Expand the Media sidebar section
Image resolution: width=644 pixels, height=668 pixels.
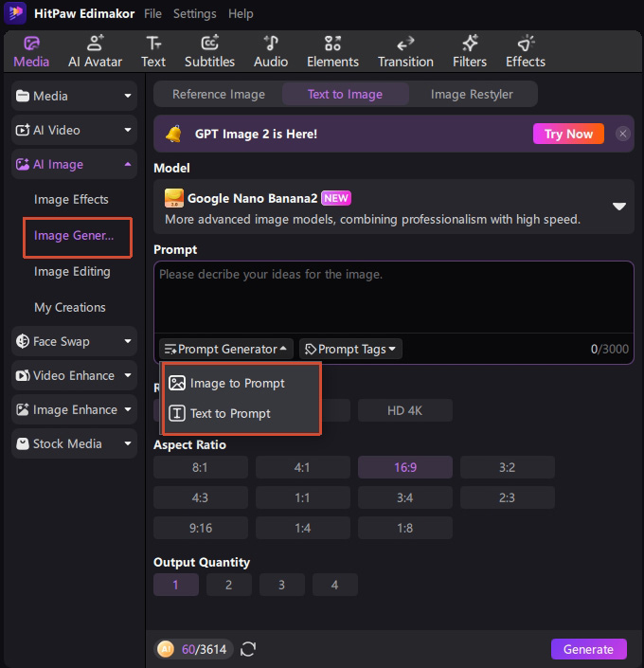pos(74,96)
